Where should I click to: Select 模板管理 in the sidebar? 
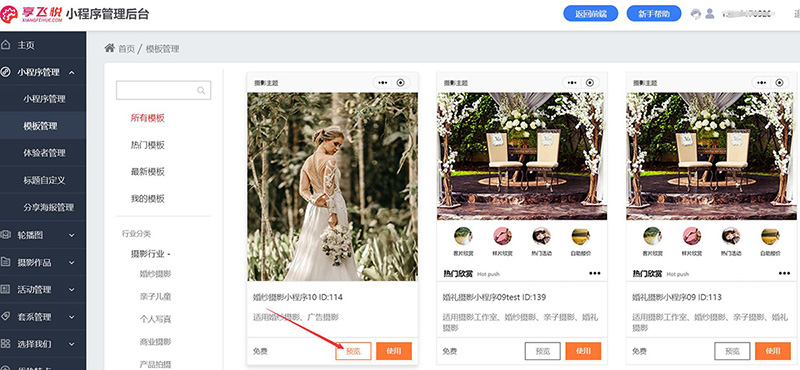pyautogui.click(x=43, y=126)
